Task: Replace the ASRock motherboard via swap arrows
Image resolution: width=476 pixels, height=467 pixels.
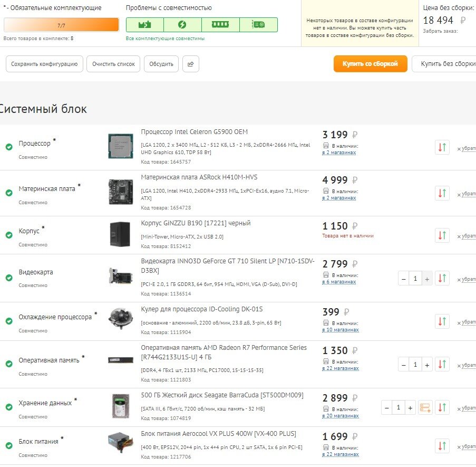Action: (x=442, y=193)
